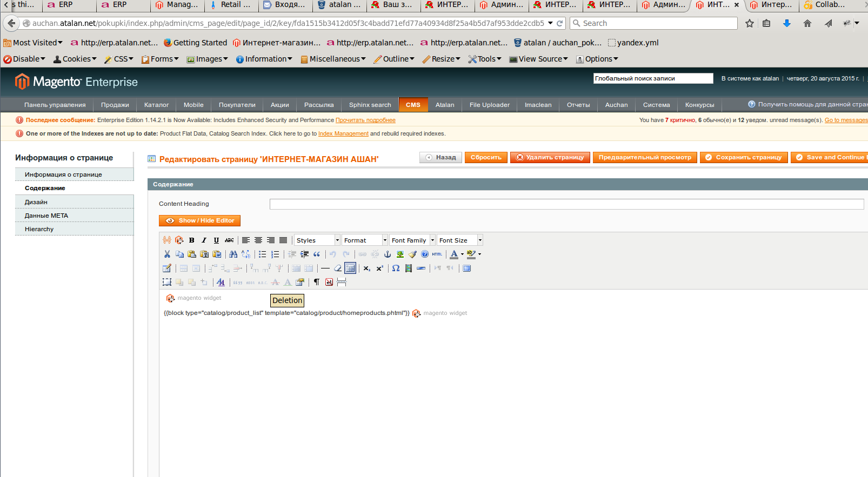Select Hierarchy side tab
The height and width of the screenshot is (477, 868).
tap(75, 229)
